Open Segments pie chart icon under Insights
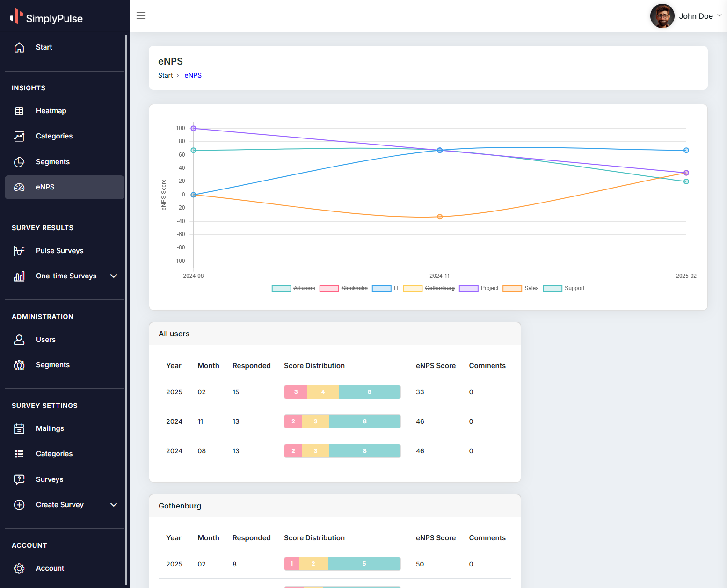Viewport: 727px width, 588px height. (x=19, y=162)
